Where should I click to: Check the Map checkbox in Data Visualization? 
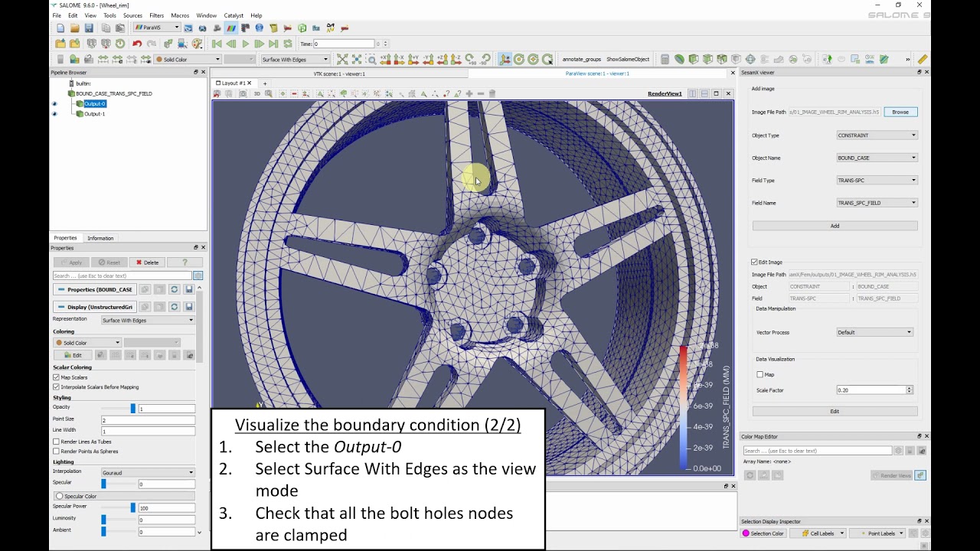pyautogui.click(x=759, y=374)
